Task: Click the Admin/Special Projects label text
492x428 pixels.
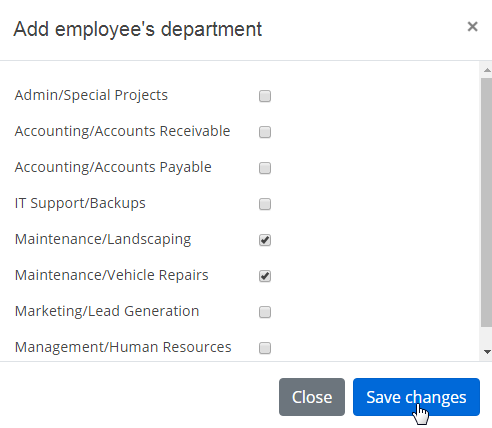Action: tap(91, 95)
